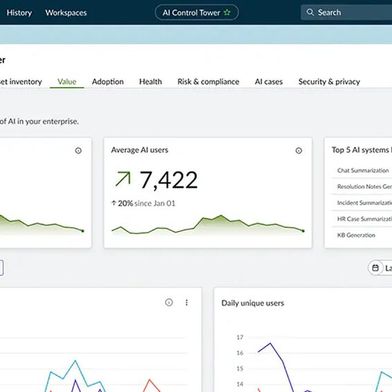Switch to the Security & privacy tab
This screenshot has width=392, height=392.
329,82
